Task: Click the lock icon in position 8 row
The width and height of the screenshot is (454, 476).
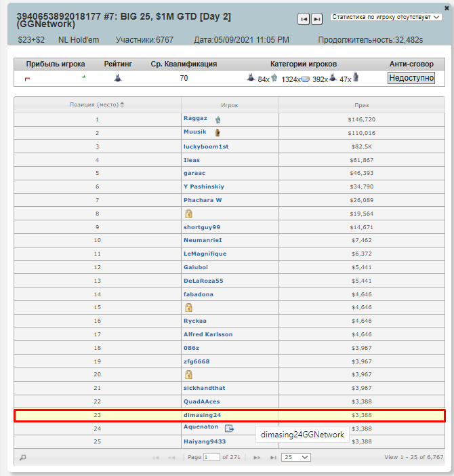Action: pos(189,213)
